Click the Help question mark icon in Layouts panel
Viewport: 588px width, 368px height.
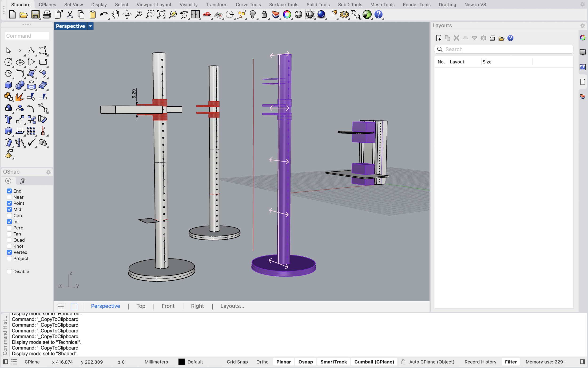tap(510, 38)
